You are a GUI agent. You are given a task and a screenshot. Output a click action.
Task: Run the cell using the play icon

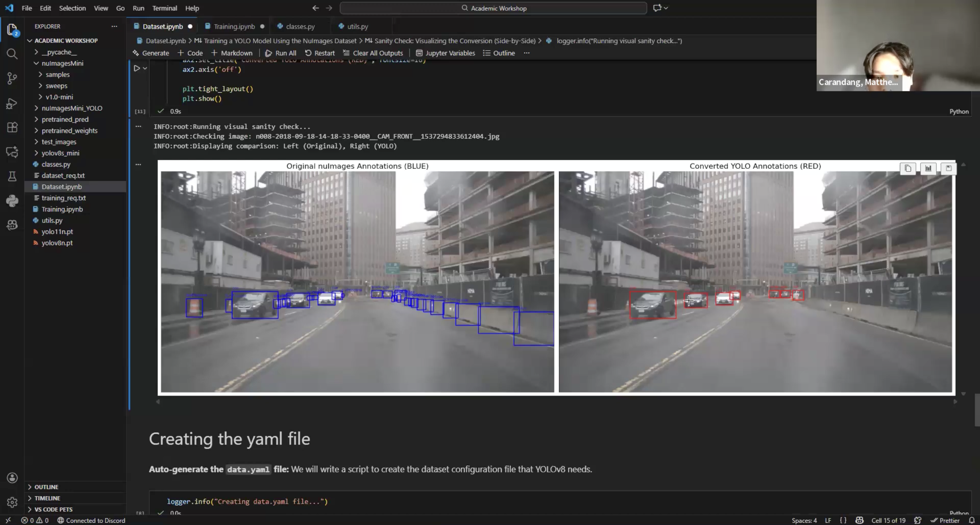[137, 68]
